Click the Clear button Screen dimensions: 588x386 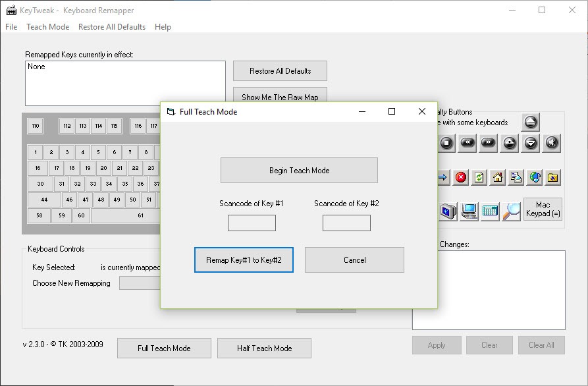[x=489, y=345]
